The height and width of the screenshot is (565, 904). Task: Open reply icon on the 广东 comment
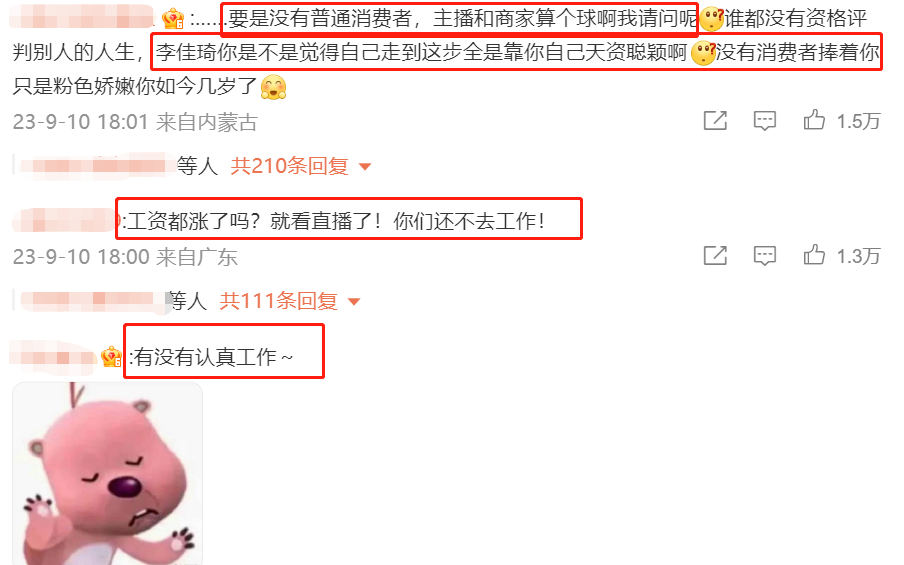click(x=764, y=255)
